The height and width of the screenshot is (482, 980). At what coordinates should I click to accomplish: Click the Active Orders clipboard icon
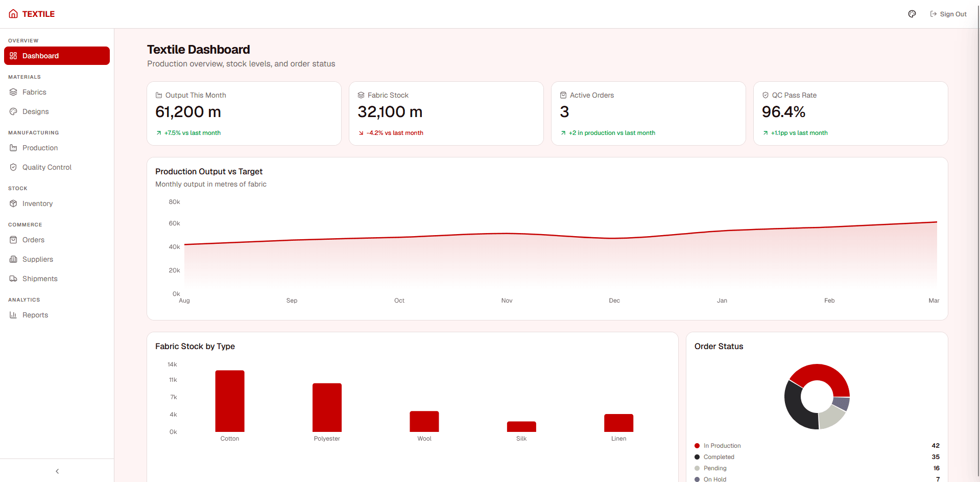(x=563, y=95)
